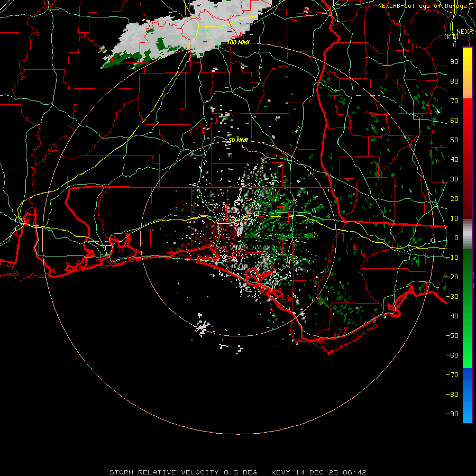476x476 pixels.
Task: Click the NEXR label above the color bar
Action: (x=465, y=32)
